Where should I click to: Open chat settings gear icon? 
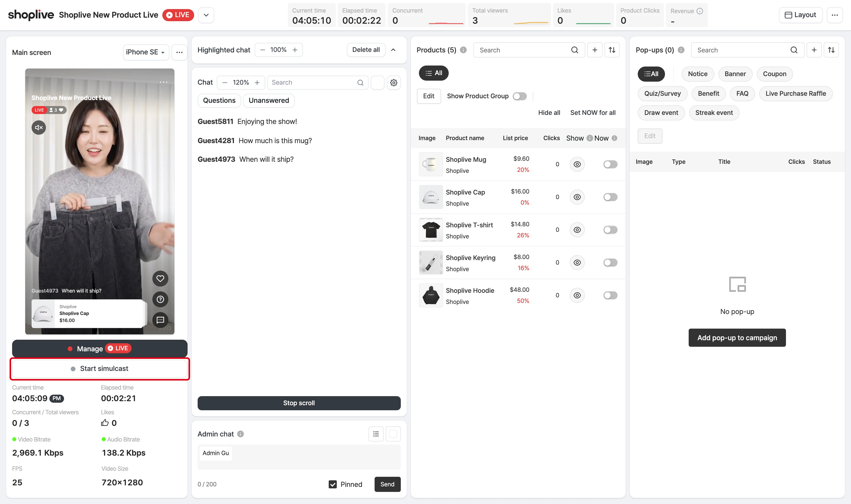point(394,82)
